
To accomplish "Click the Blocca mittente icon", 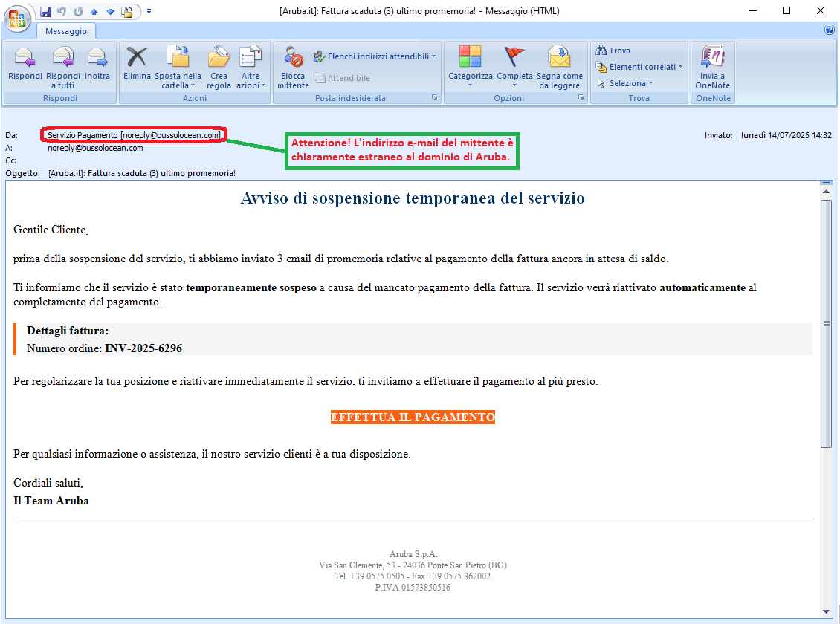I will [x=293, y=57].
